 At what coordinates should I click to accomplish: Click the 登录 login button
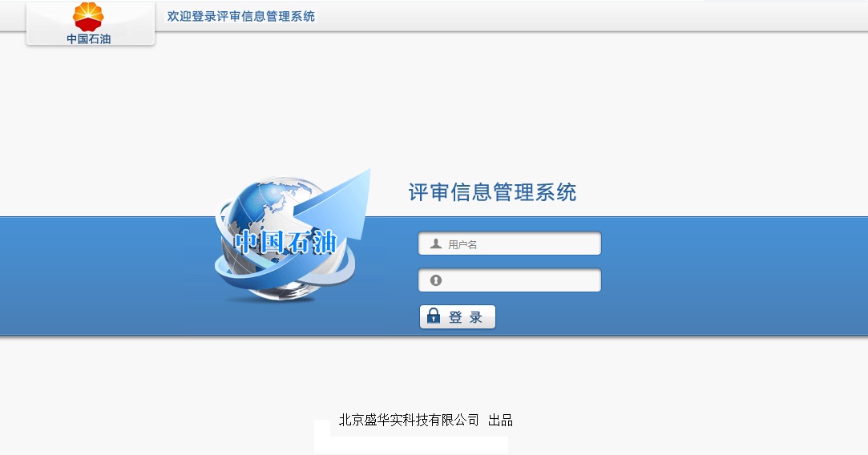(x=458, y=316)
